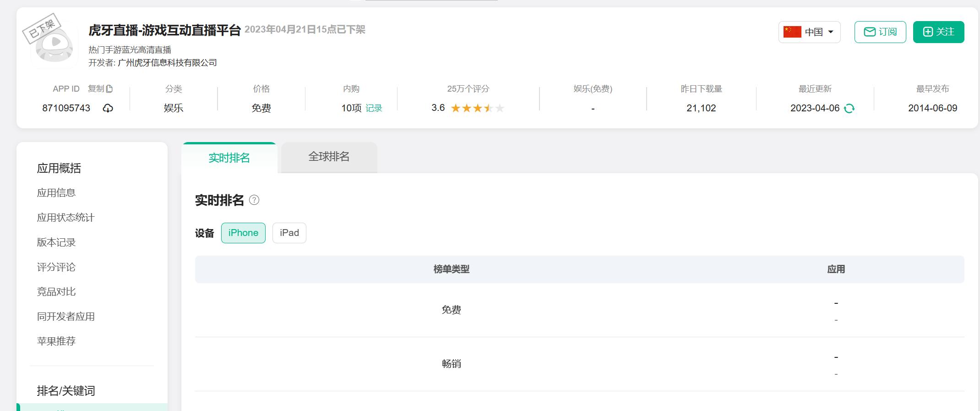Open 评分评论 from the left panel

(57, 267)
